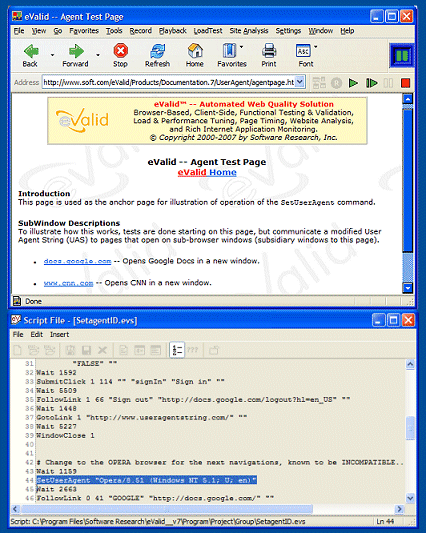Click the greyed X delete icon
The image size is (426, 533).
(x=102, y=350)
